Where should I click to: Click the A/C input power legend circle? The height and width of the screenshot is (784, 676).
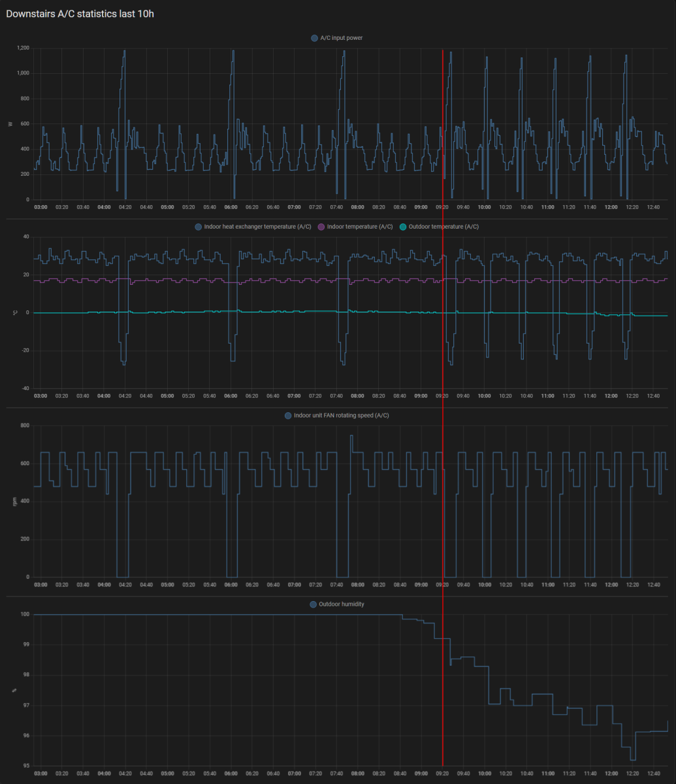[315, 38]
